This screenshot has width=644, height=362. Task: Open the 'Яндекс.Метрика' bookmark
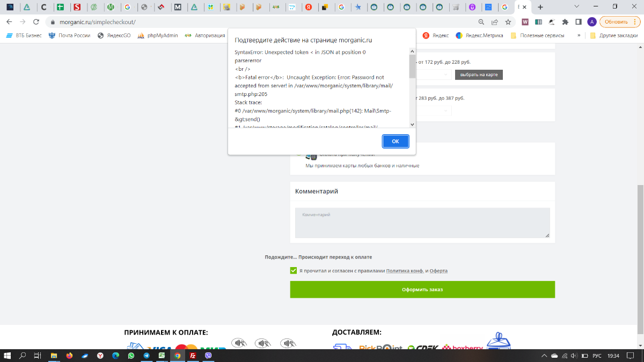[x=479, y=35]
